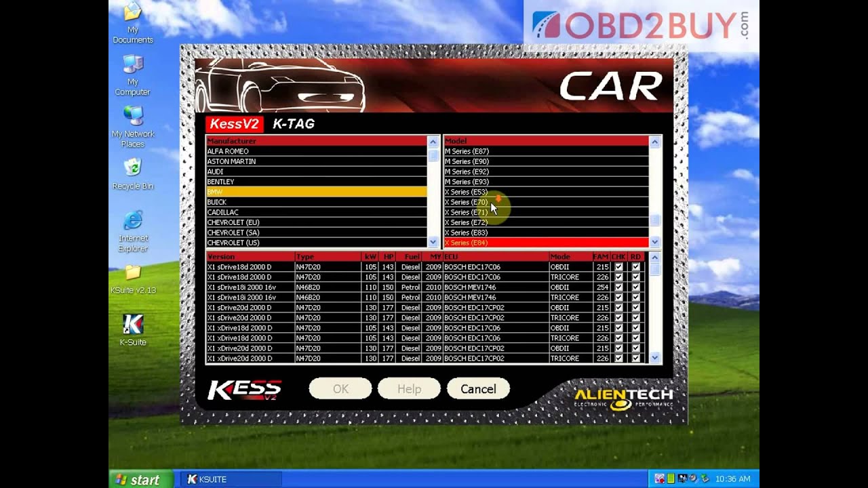Click Model list scroll-up arrow
This screenshot has width=868, height=488.
click(x=654, y=142)
